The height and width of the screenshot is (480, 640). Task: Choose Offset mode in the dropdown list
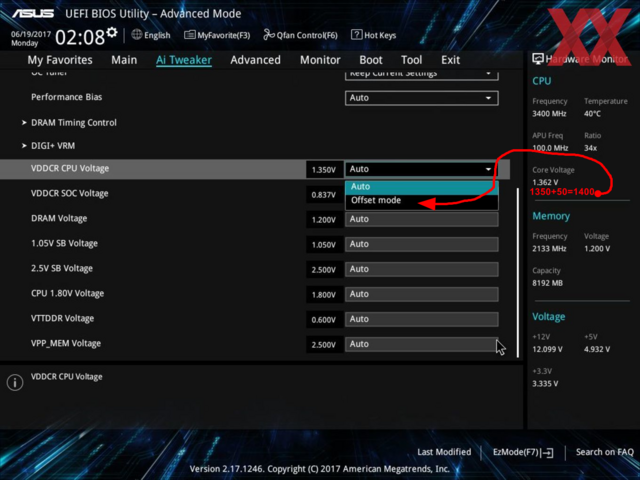[422, 200]
